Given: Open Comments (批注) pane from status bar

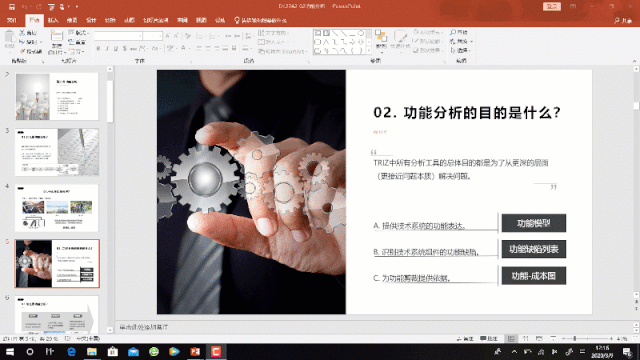Looking at the screenshot, I should coord(489,339).
